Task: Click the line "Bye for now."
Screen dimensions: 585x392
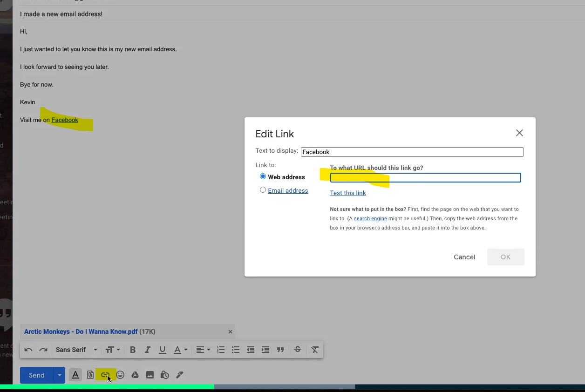Action: pyautogui.click(x=37, y=84)
